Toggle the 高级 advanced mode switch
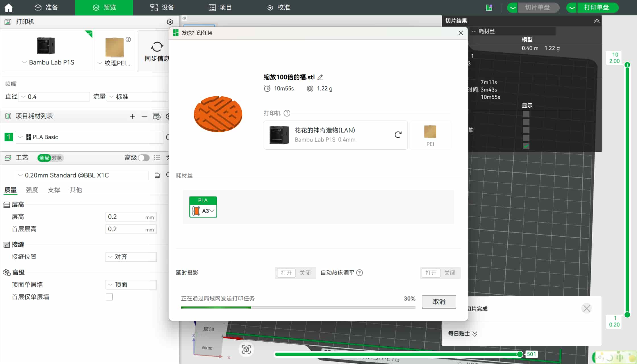The height and width of the screenshot is (364, 637). pos(144,158)
